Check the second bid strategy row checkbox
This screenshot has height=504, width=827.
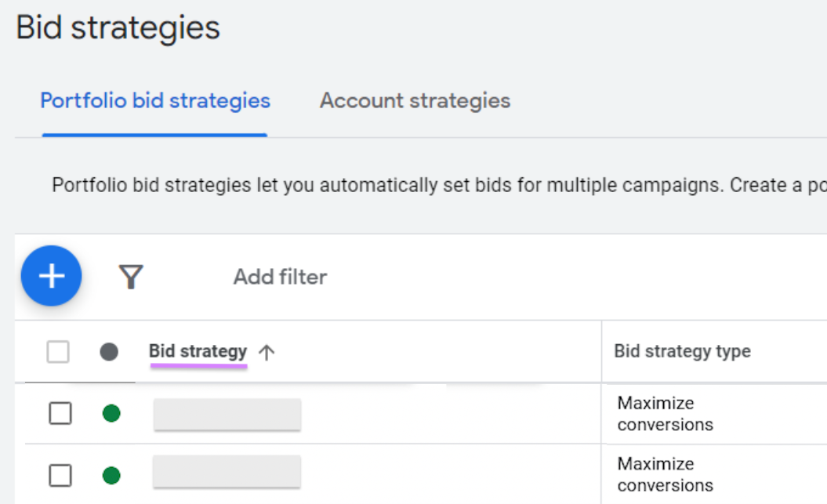pyautogui.click(x=60, y=476)
